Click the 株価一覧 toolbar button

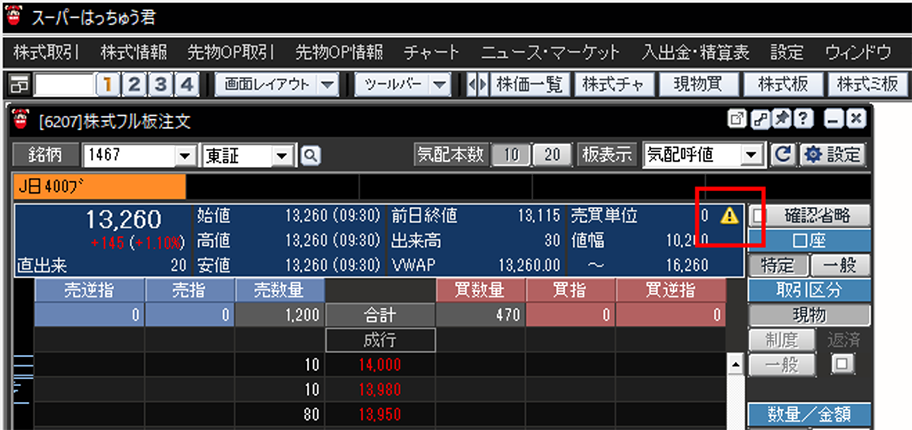(x=530, y=84)
